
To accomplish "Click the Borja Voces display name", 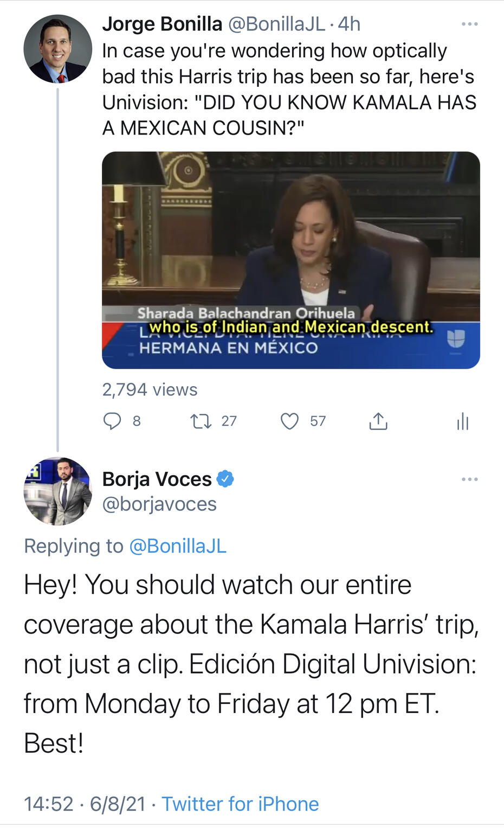I will 157,479.
